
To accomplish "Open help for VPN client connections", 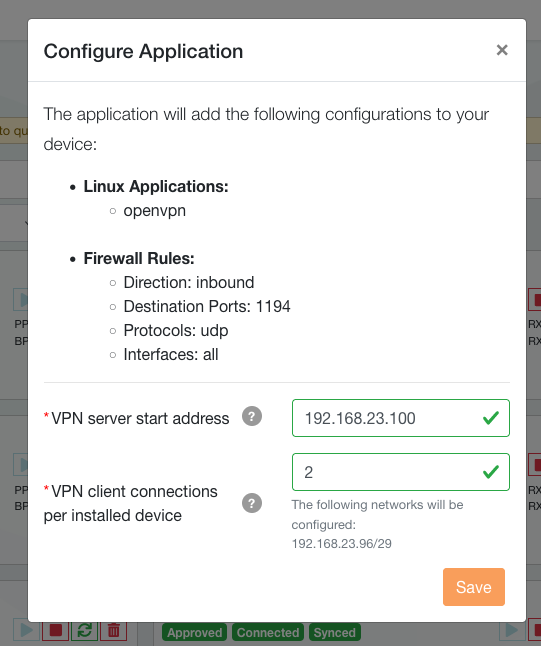I will (252, 503).
